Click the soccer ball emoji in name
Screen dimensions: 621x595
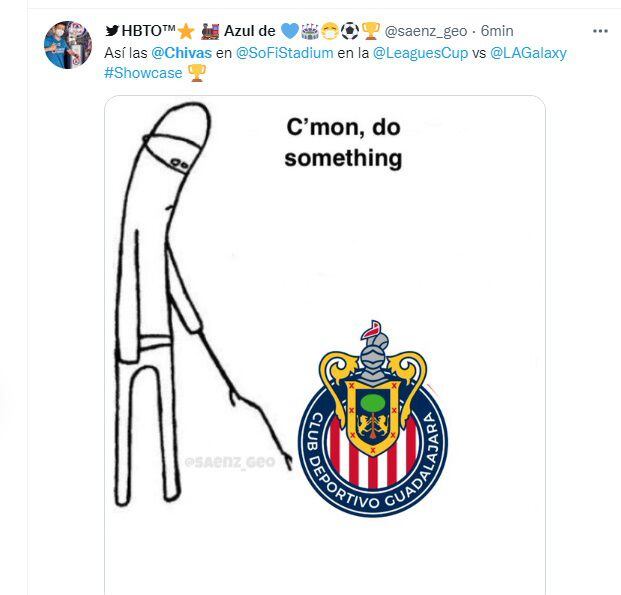pyautogui.click(x=350, y=31)
